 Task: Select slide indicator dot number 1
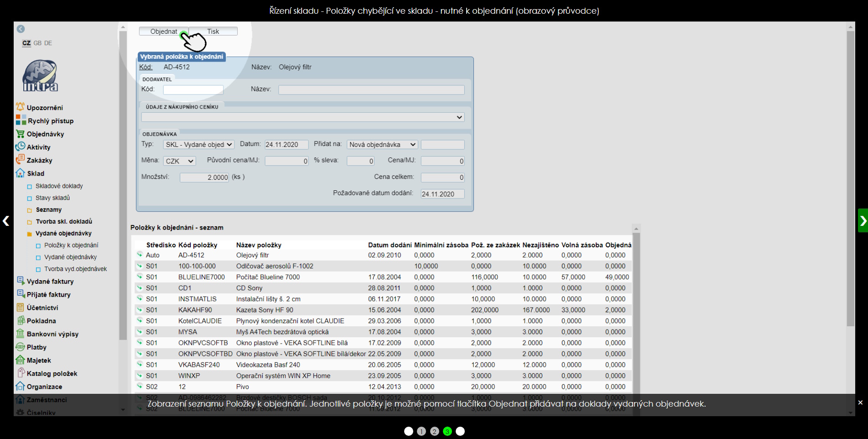(x=421, y=431)
